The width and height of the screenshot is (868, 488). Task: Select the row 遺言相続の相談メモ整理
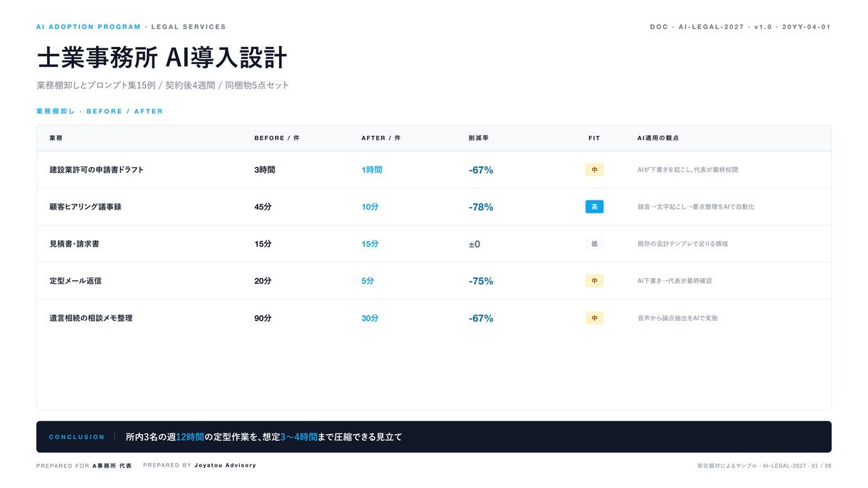[x=434, y=318]
